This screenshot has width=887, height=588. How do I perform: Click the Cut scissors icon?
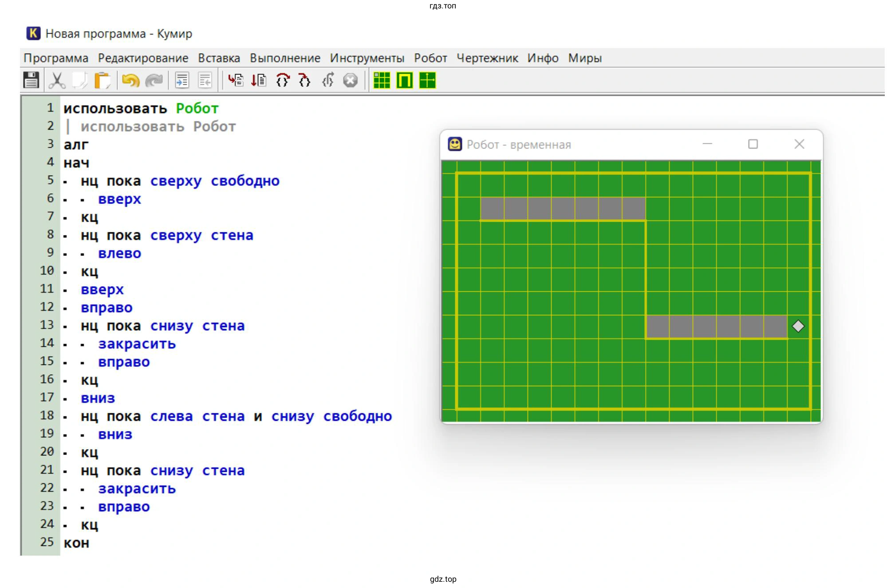point(57,80)
